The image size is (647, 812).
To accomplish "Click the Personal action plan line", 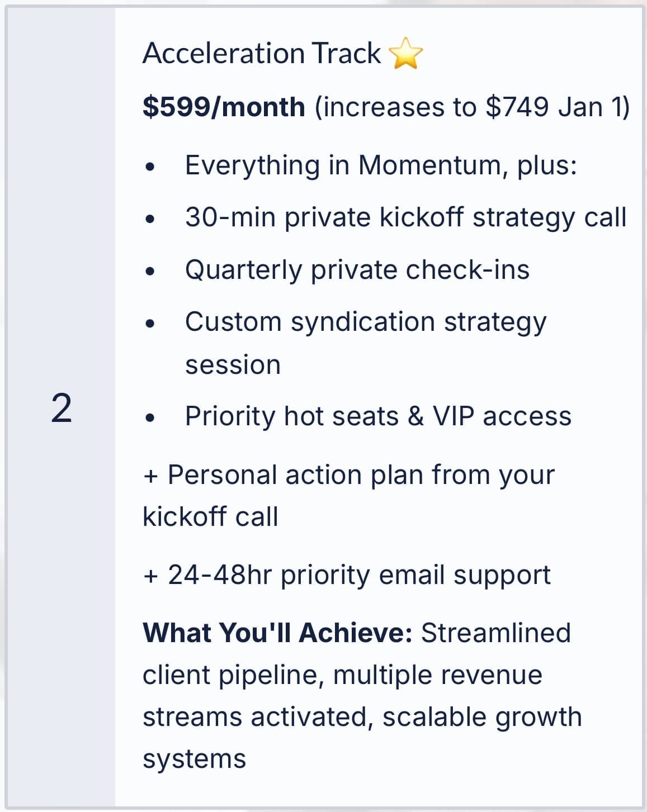I will coord(348,476).
